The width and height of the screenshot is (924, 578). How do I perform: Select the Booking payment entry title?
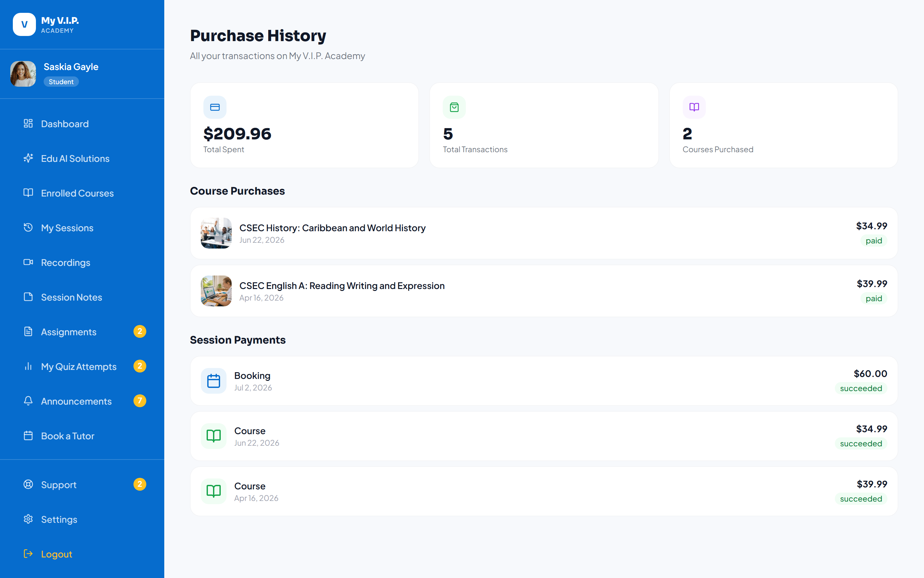(252, 376)
